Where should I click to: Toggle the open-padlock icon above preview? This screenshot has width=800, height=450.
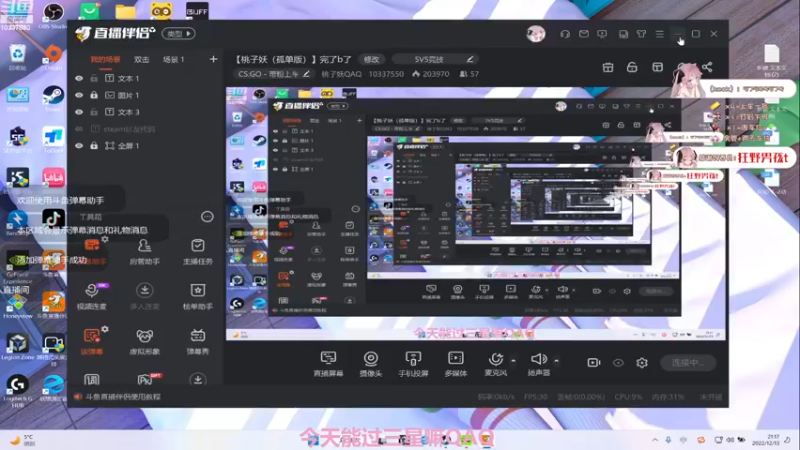pos(632,67)
